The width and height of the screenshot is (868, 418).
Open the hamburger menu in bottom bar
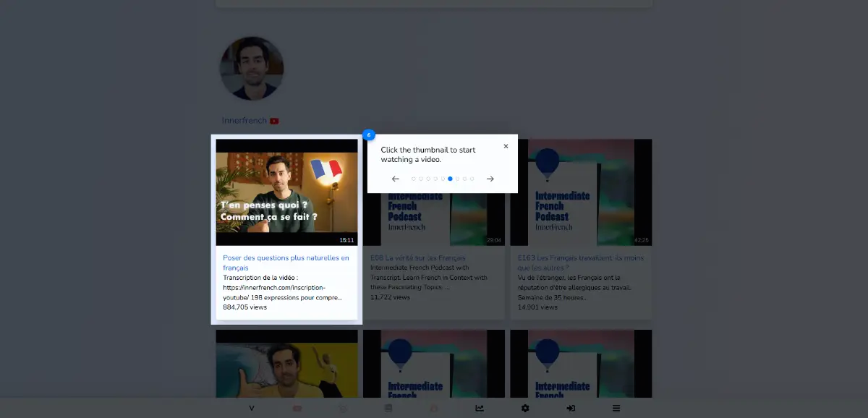tap(616, 409)
